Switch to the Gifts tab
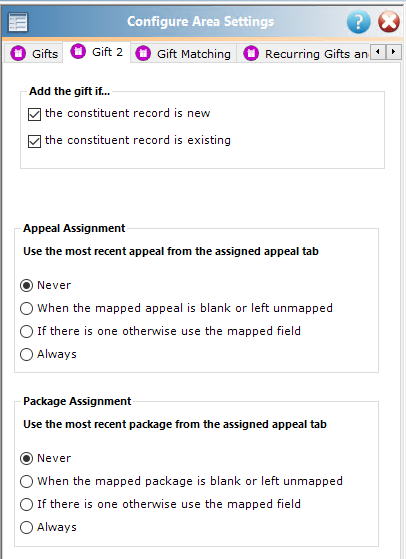Viewport: 406px width, 559px height. (x=34, y=54)
